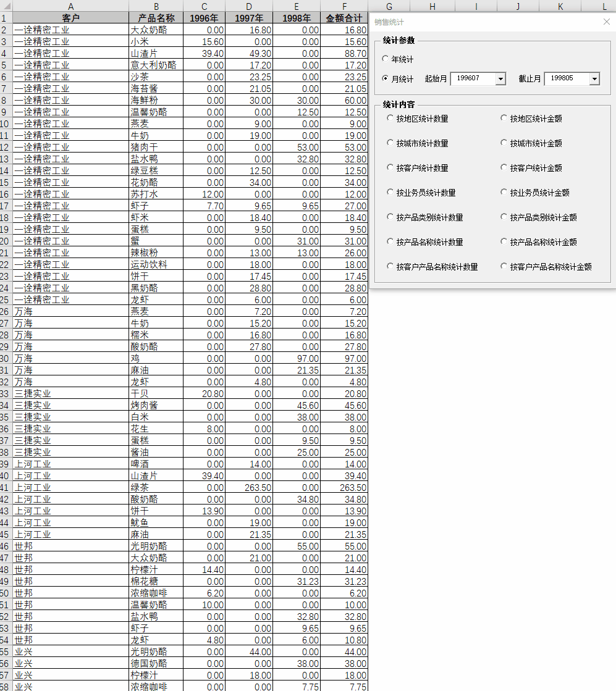
Task: Open the 起始月 dropdown arrow
Action: click(500, 79)
